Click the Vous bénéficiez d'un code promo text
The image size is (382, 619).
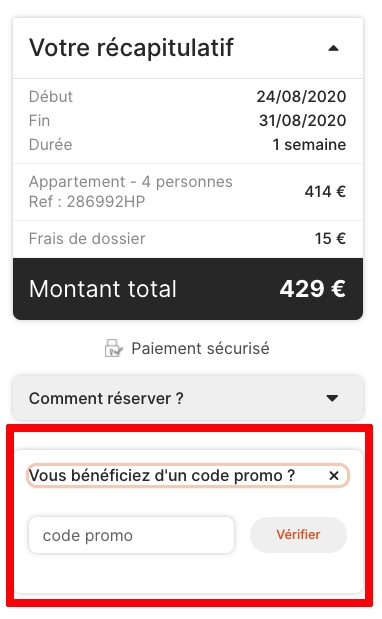click(162, 476)
